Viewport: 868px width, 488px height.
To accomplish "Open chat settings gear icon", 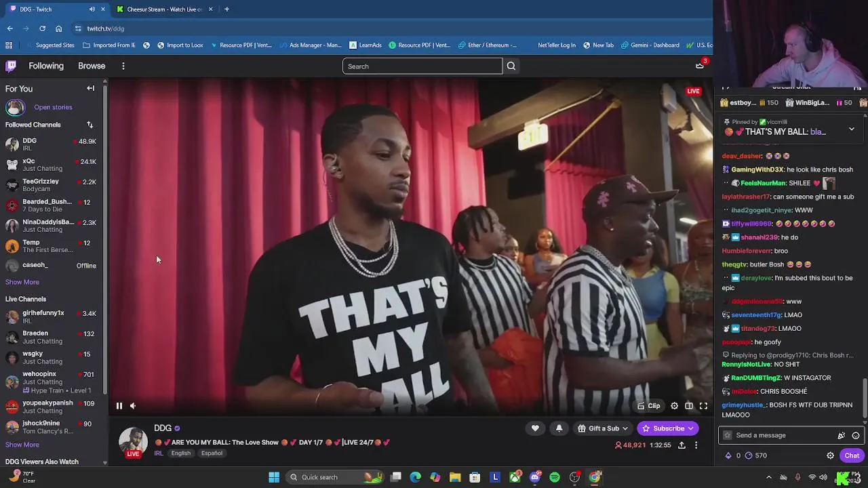I will [x=830, y=455].
